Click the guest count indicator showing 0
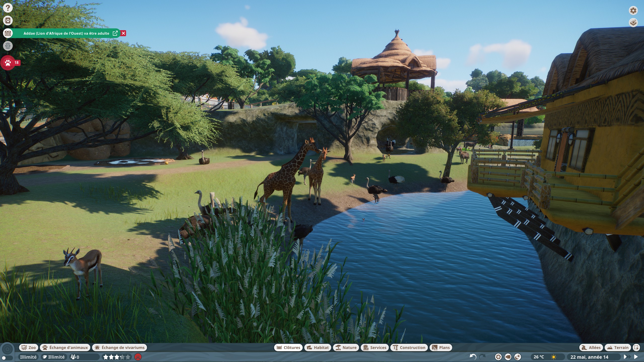644x362 pixels. [x=84, y=357]
